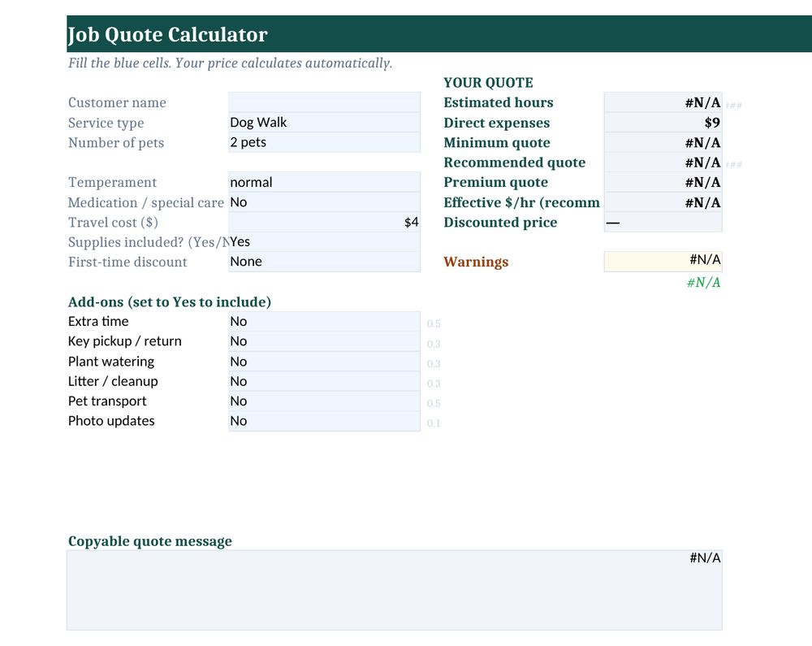Click the Recommended quote label
Screen dimensions: 812x646
pyautogui.click(x=514, y=163)
